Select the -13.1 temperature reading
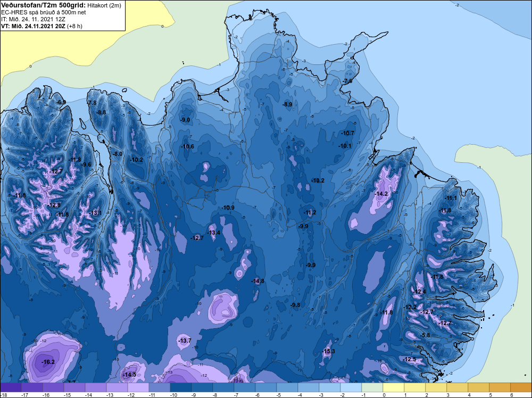Screen dimensions: 532x398 tap(95, 213)
